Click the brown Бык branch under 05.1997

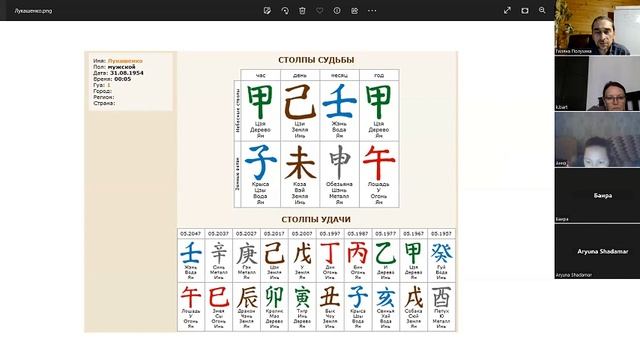330,297
